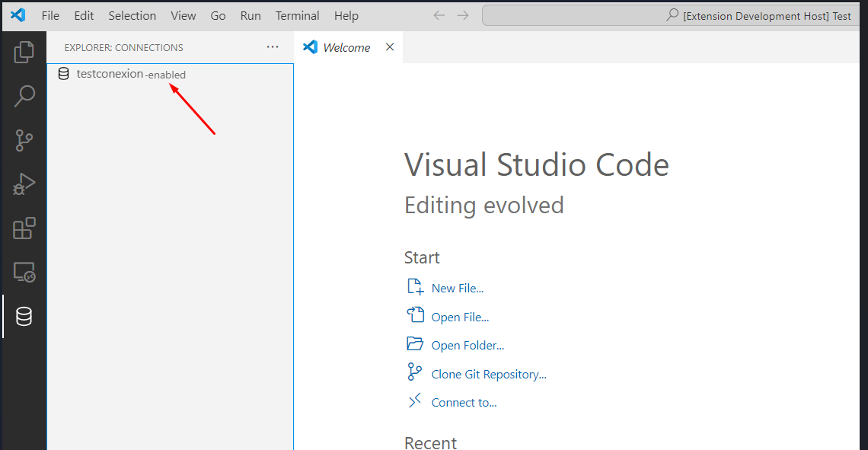Select the Welcome tab
The height and width of the screenshot is (450, 868).
[x=348, y=47]
